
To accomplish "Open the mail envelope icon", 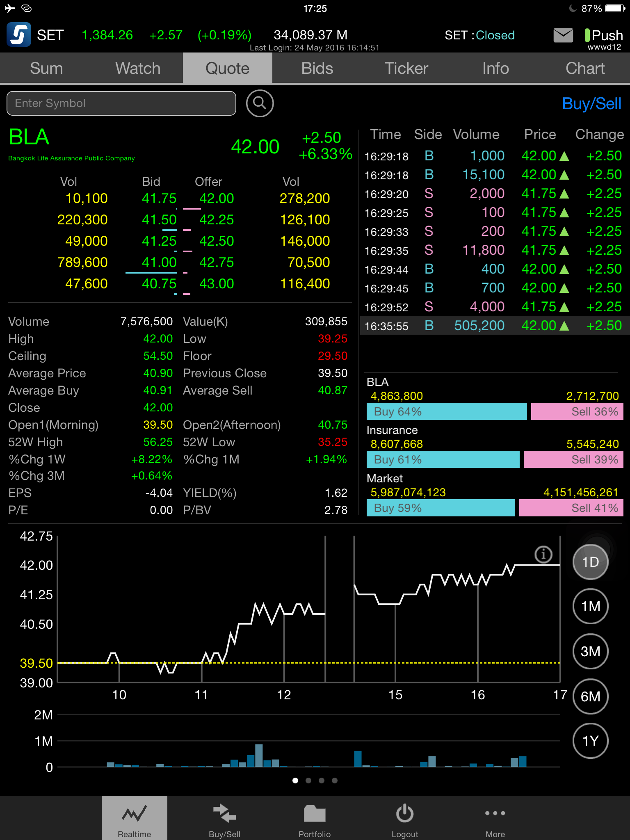I will 563,35.
